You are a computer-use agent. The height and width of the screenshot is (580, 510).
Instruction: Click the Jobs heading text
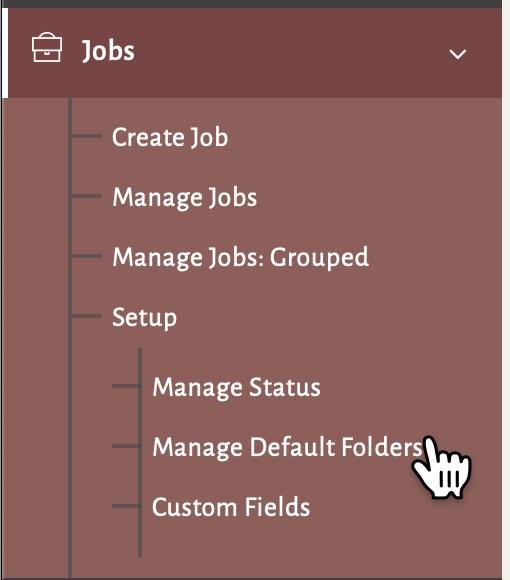[x=108, y=51]
